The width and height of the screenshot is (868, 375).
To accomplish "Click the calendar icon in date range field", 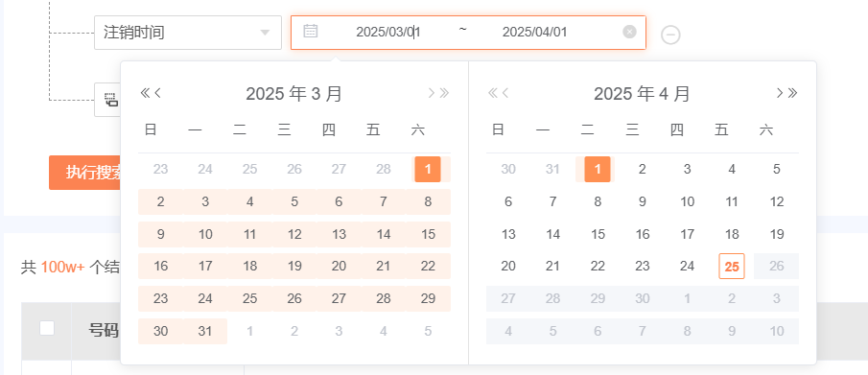I will [311, 31].
